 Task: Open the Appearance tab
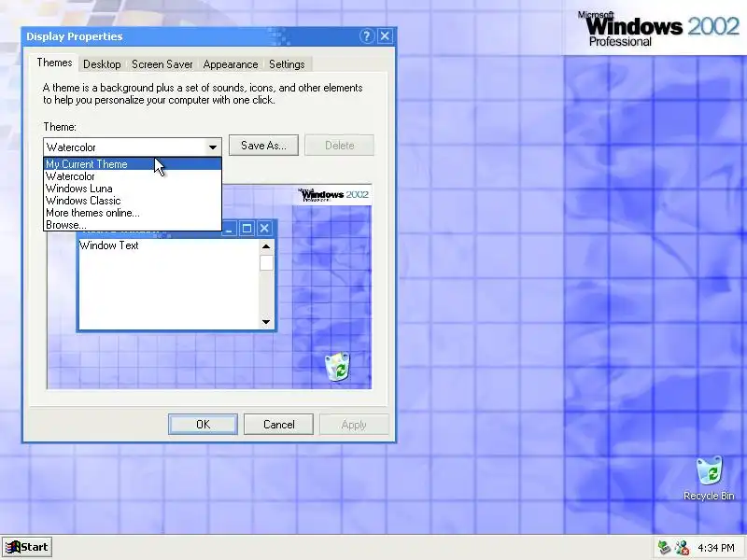231,64
